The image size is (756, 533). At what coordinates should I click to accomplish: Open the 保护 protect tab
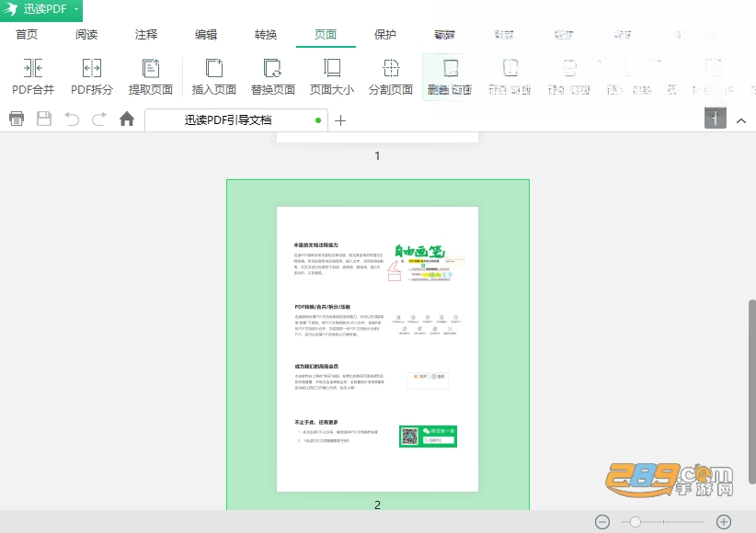(385, 35)
